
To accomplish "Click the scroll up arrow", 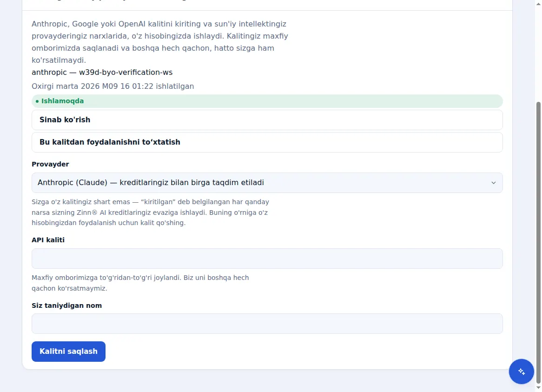I will pos(538,3).
